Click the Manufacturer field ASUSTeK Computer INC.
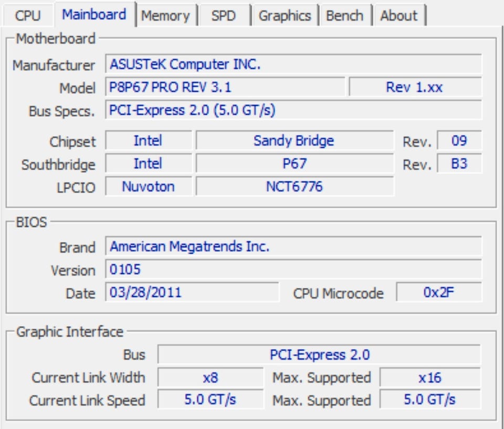 [293, 64]
